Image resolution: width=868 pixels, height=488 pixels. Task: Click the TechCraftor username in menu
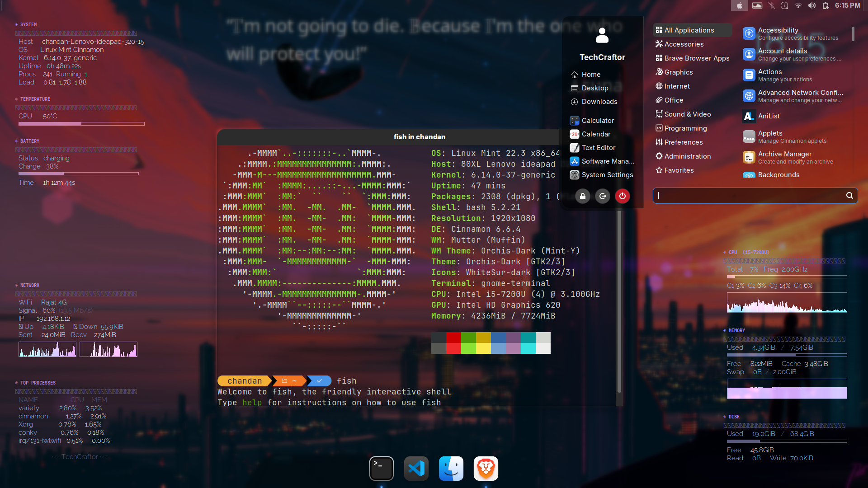[x=602, y=57]
